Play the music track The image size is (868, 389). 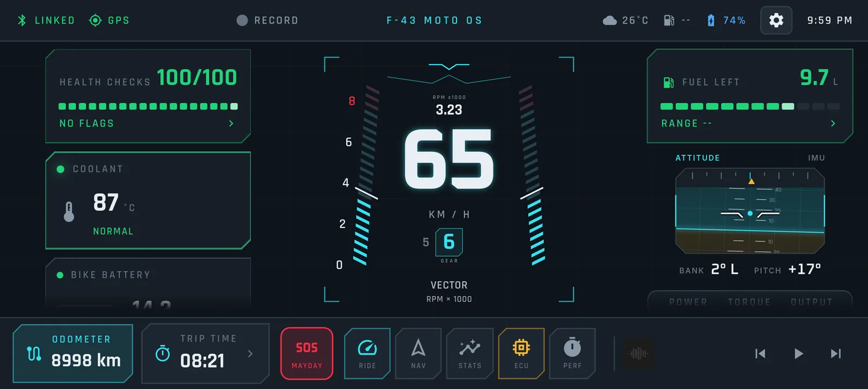[x=799, y=354]
